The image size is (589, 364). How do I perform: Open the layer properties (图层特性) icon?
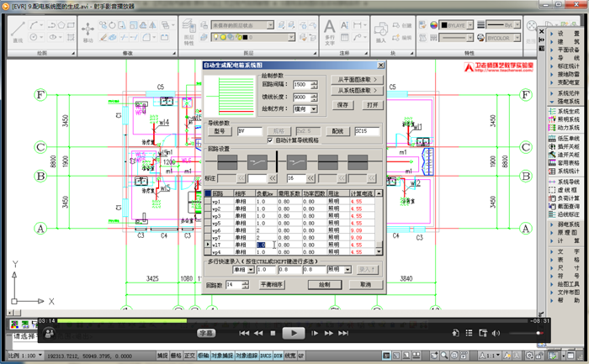(189, 32)
